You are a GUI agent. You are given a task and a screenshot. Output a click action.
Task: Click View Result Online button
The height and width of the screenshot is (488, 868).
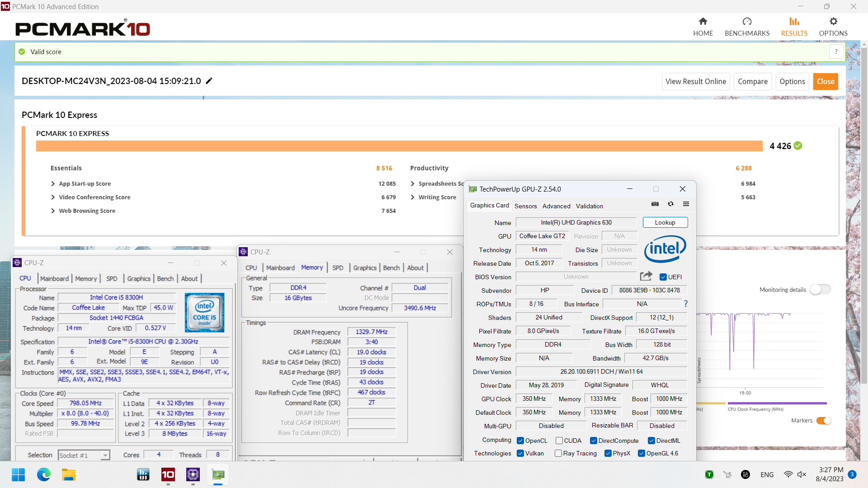coord(696,81)
